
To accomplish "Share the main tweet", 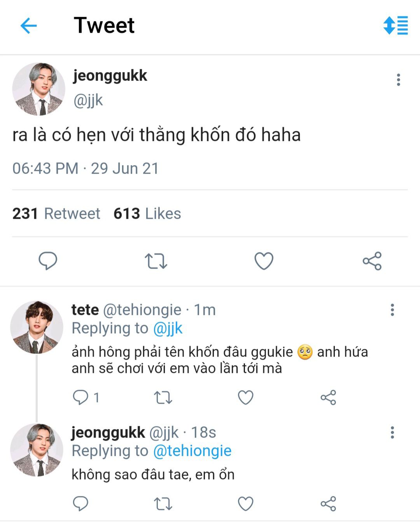I will point(372,261).
